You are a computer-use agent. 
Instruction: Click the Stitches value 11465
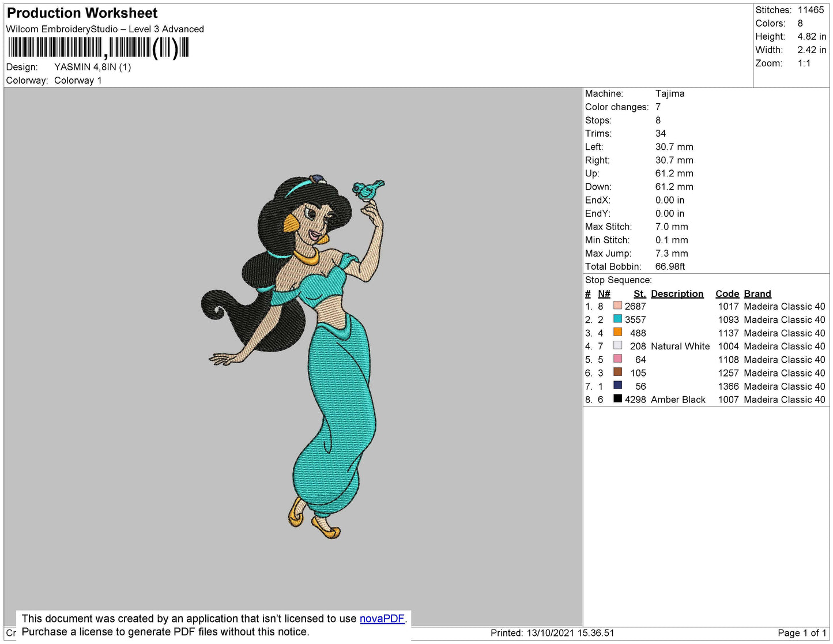click(x=811, y=10)
